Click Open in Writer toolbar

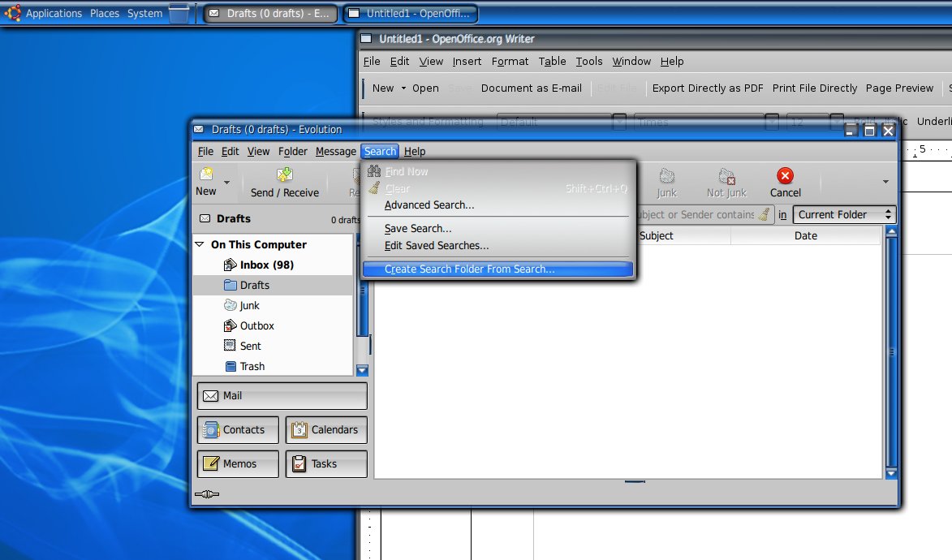(425, 88)
